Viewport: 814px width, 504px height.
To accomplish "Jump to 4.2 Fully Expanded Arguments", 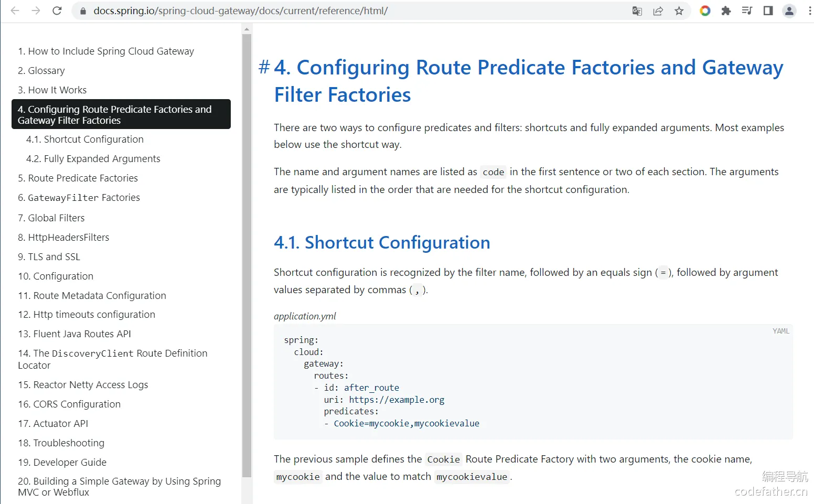I will click(x=93, y=158).
